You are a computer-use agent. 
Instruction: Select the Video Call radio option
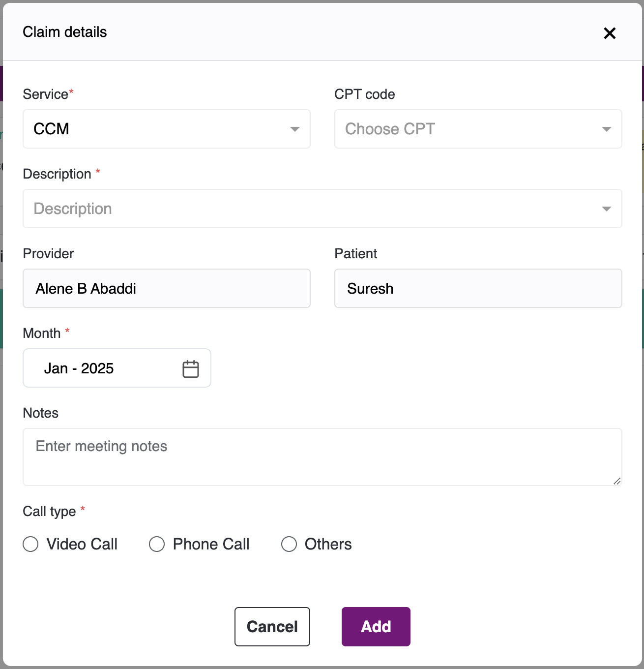coord(30,544)
